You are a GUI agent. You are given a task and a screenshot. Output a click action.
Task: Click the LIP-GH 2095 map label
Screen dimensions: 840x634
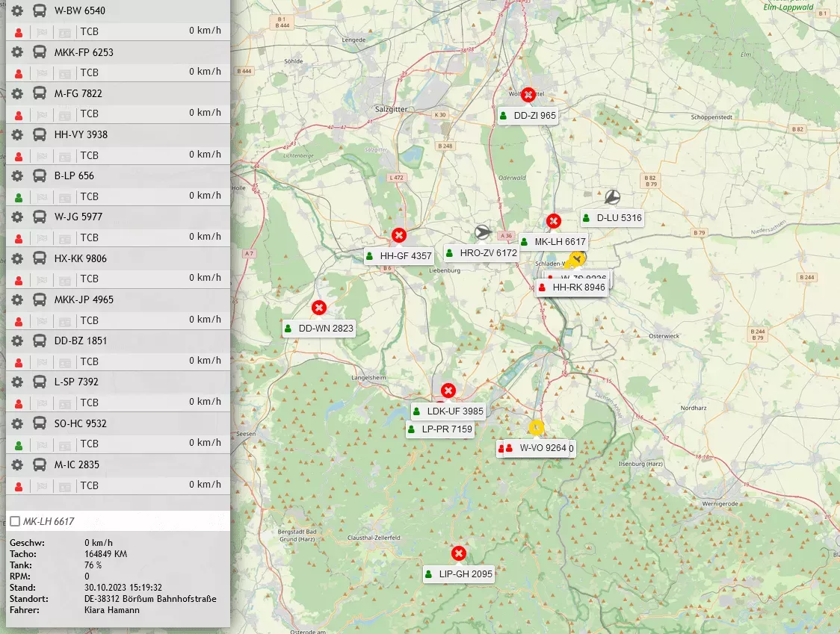tap(465, 574)
